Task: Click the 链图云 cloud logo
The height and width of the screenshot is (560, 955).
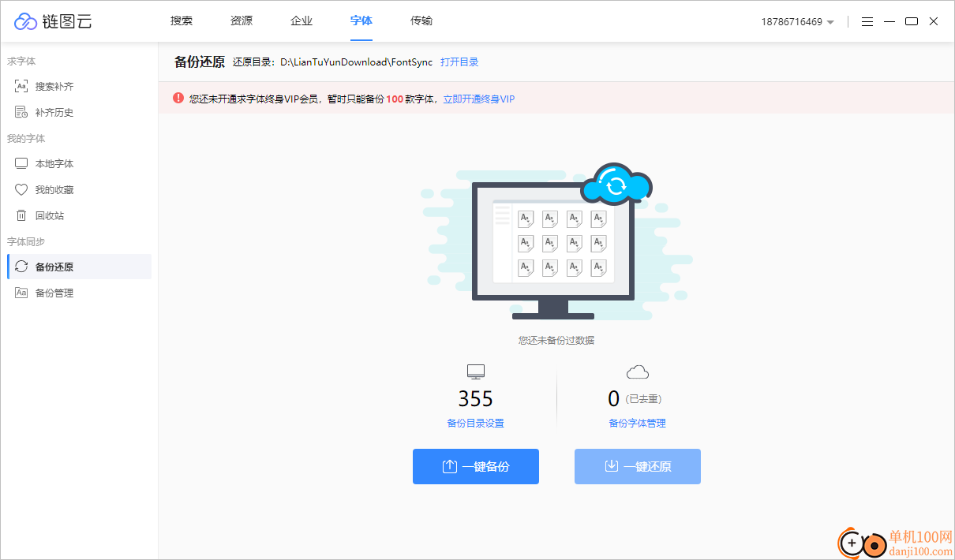Action: (25, 21)
